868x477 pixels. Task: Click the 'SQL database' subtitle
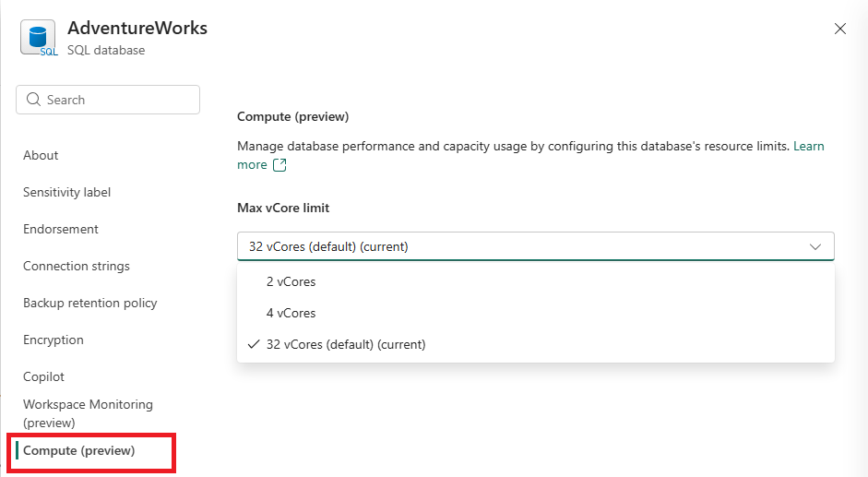[106, 51]
